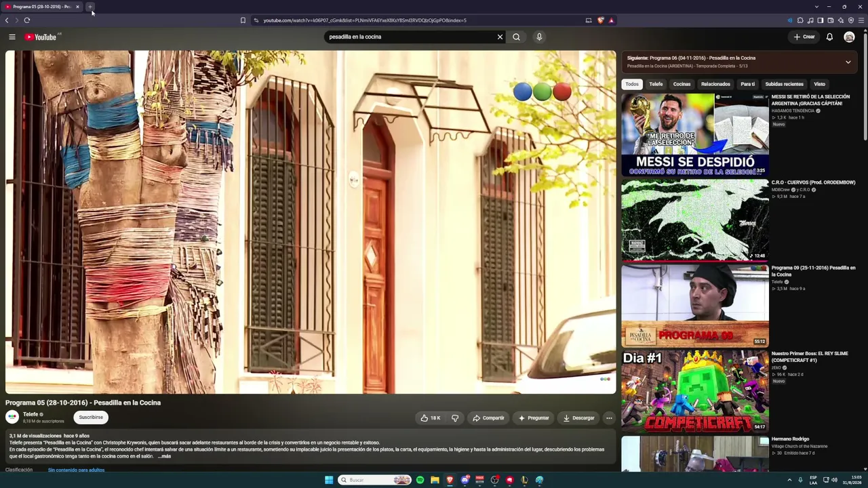Screen dimensions: 868x488
Task: Select the "Todos" filter chip
Action: pyautogui.click(x=632, y=84)
